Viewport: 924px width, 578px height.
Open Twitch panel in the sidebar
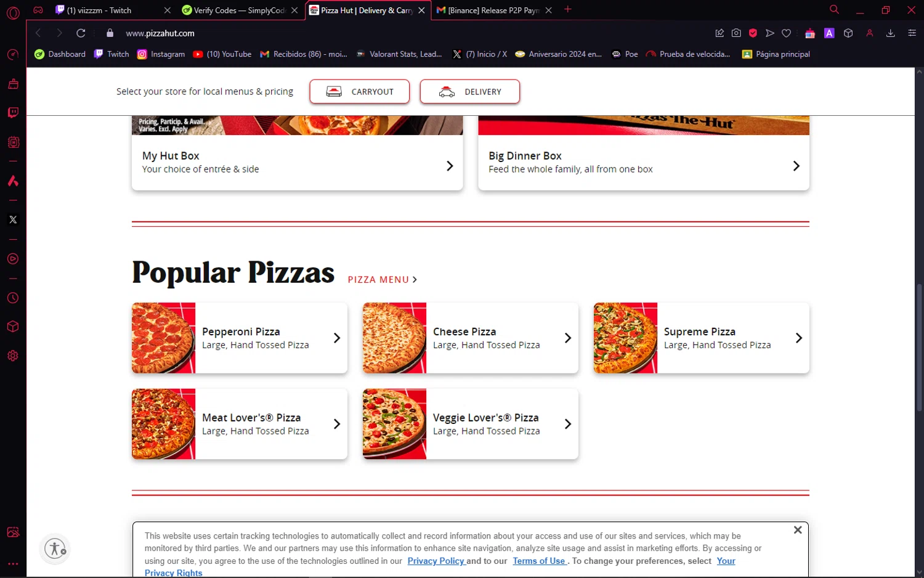13,113
